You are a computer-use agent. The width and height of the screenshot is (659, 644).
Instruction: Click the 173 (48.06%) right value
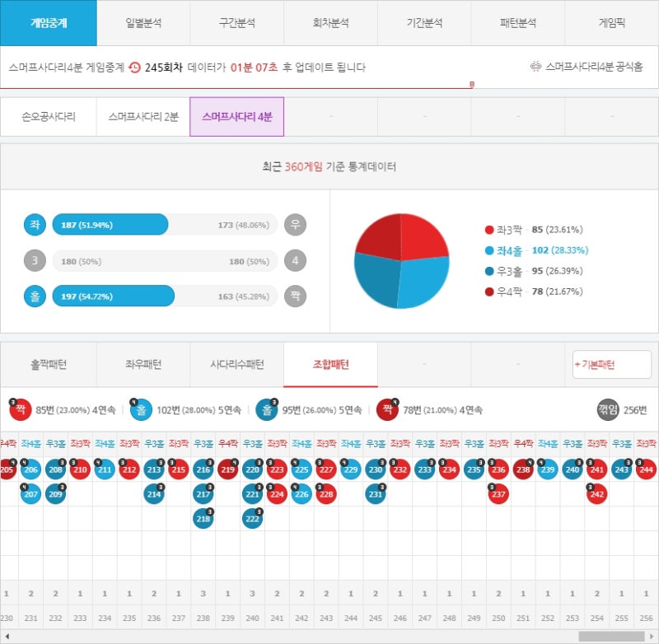[243, 225]
